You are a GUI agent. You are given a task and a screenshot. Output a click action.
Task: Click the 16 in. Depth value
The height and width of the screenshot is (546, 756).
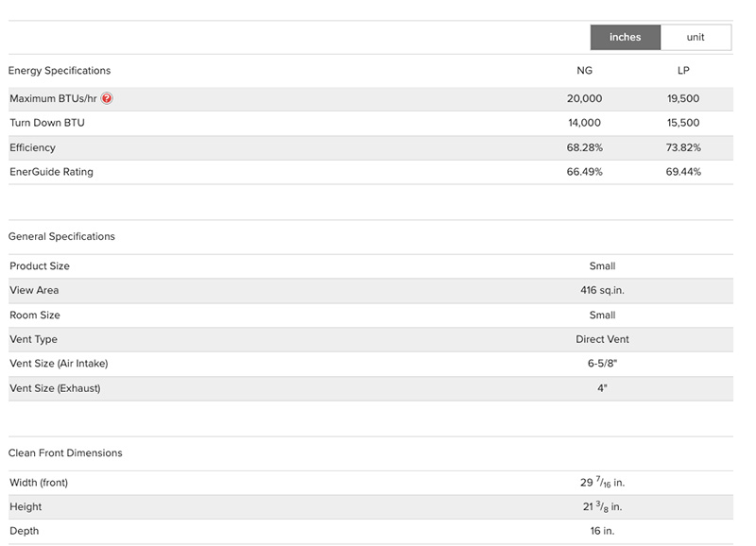(x=602, y=532)
